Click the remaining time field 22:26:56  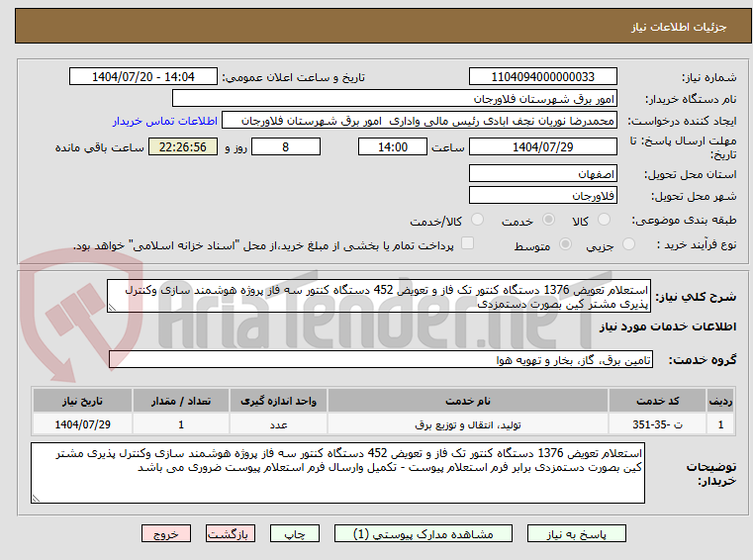tap(183, 146)
